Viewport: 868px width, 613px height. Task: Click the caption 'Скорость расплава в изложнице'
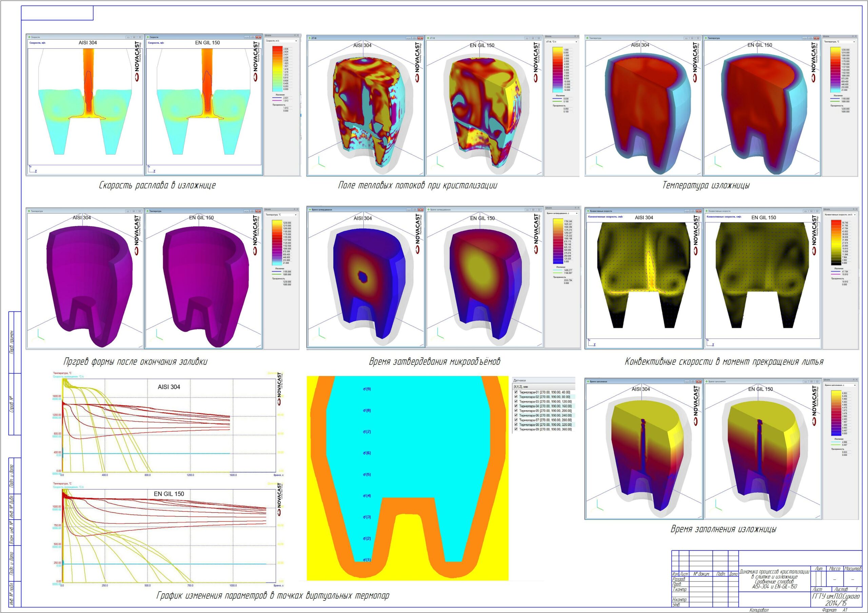tap(157, 185)
